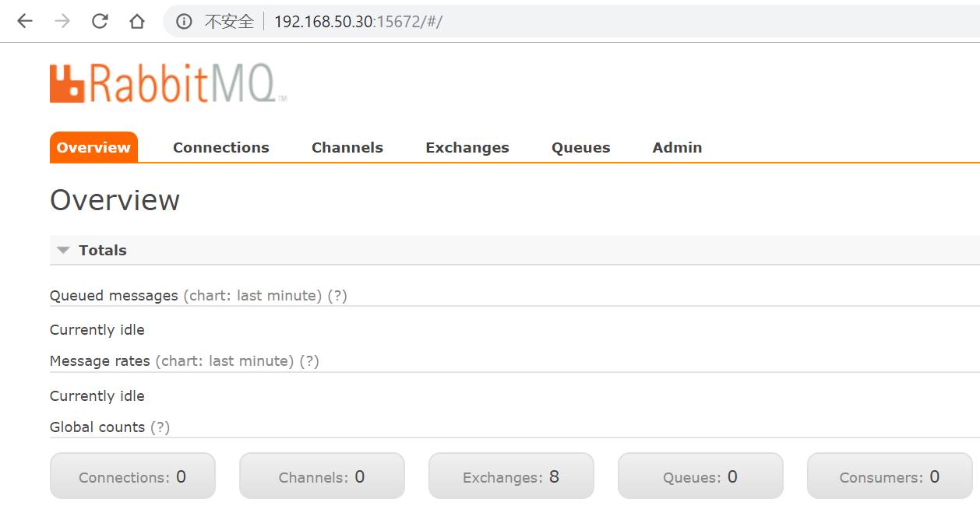Open the Exchanges tab
The width and height of the screenshot is (980, 513).
467,147
